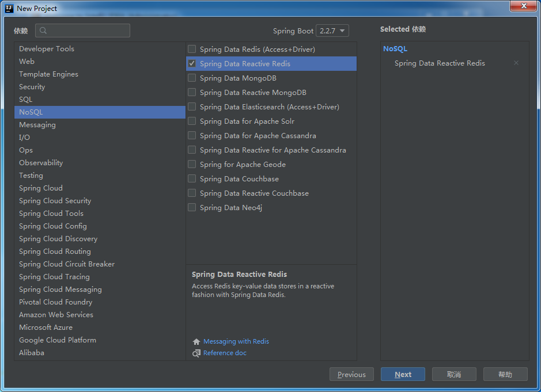Select Spring Data Reactive Redis in Selected panel
The width and height of the screenshot is (541, 392).
point(440,63)
